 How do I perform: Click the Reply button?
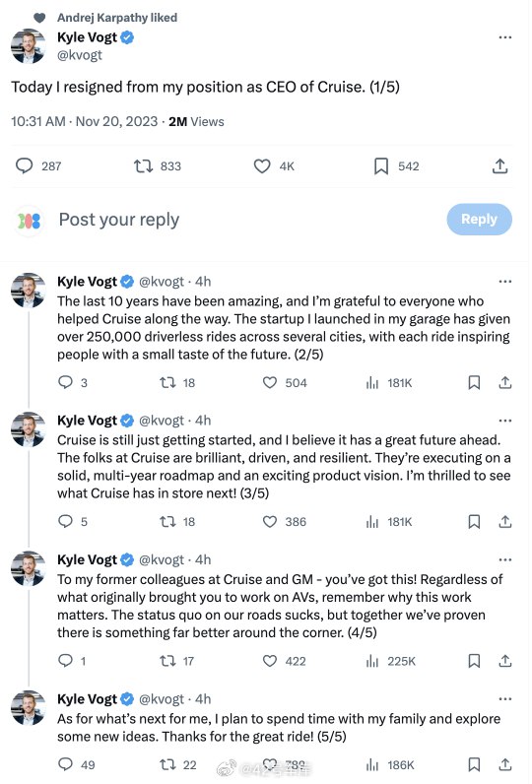click(479, 219)
